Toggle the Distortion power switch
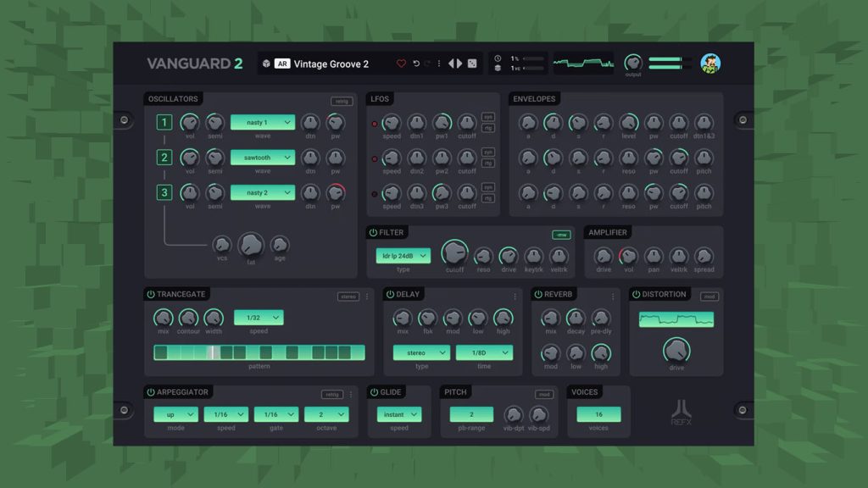The image size is (868, 488). [x=636, y=294]
